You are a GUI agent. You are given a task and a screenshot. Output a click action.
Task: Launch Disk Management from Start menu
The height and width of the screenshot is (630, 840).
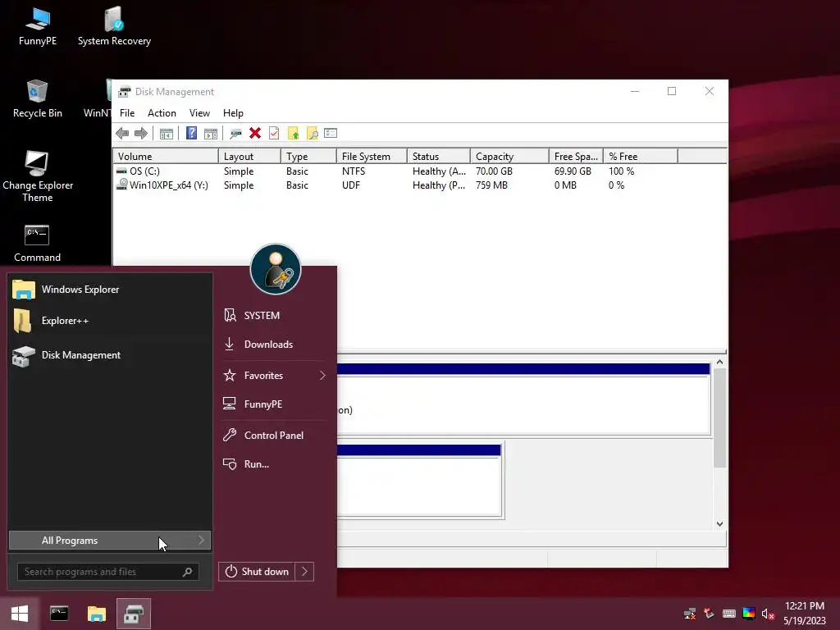(x=110, y=355)
